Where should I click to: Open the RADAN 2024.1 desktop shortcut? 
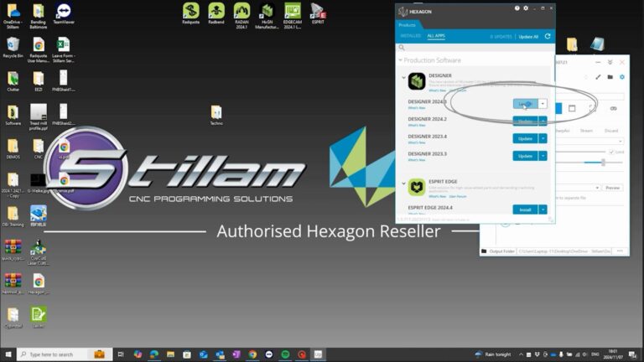pos(241,12)
